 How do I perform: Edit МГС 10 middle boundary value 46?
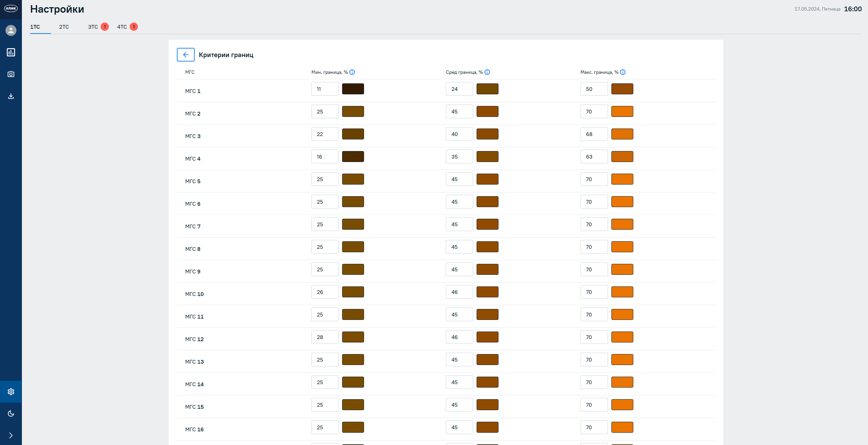pyautogui.click(x=459, y=292)
